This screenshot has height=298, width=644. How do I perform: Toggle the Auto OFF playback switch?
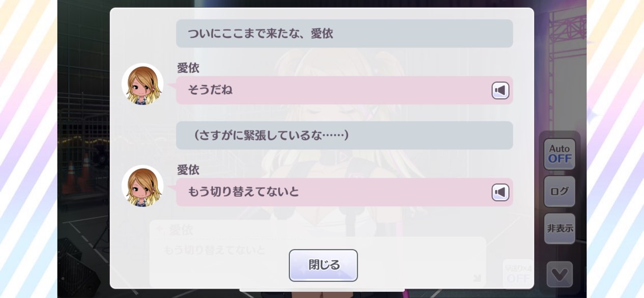coord(560,154)
